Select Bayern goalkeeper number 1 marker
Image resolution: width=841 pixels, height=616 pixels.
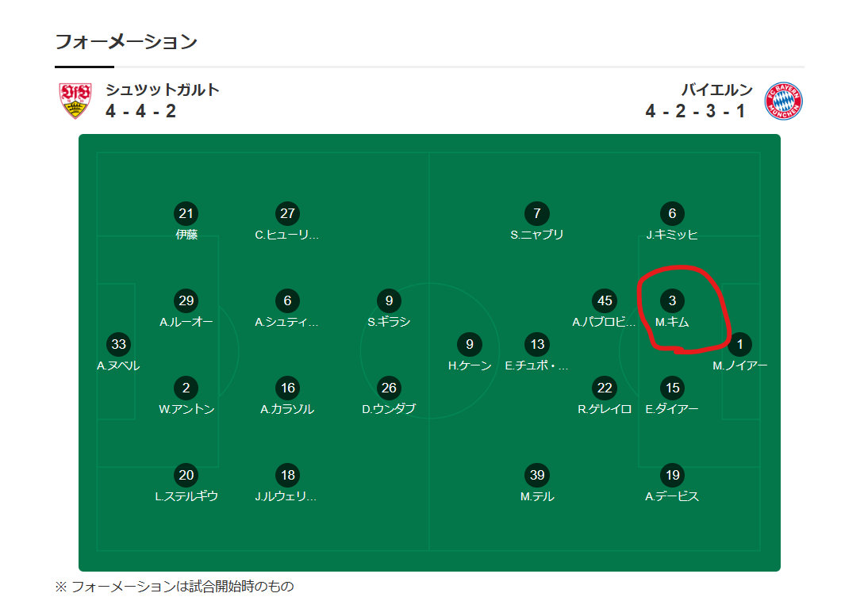tap(740, 344)
